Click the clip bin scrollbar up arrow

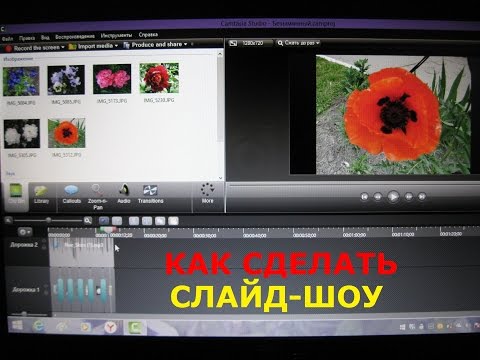(x=220, y=54)
